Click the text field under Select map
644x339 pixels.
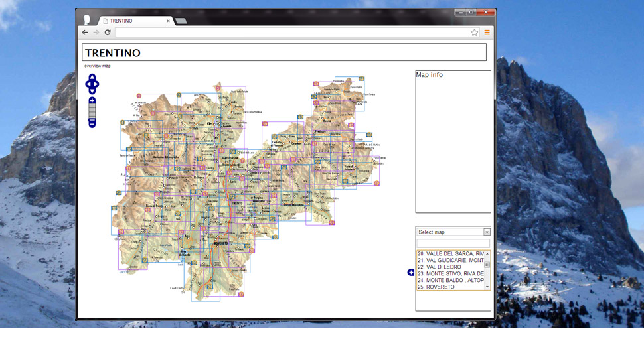(x=453, y=243)
